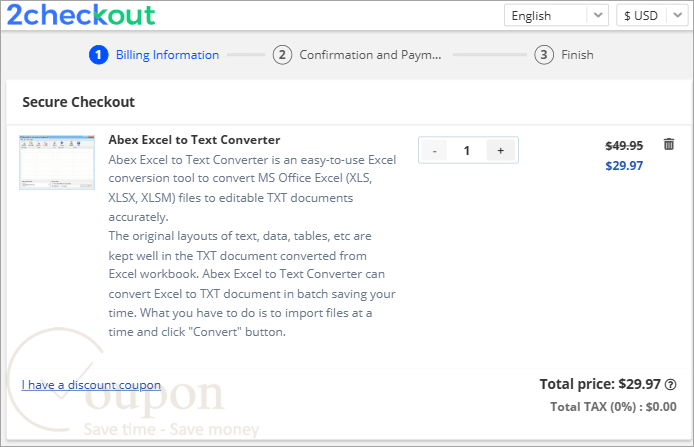Click the discounted price $29.97 in blue
This screenshot has height=447, width=694.
coord(624,166)
